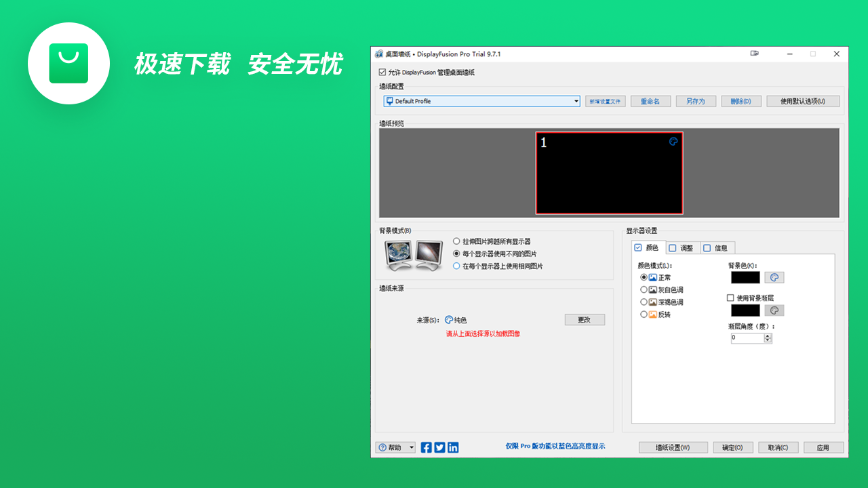
Task: Click the red 请从上面选择源以加载图像 message
Action: (x=483, y=333)
